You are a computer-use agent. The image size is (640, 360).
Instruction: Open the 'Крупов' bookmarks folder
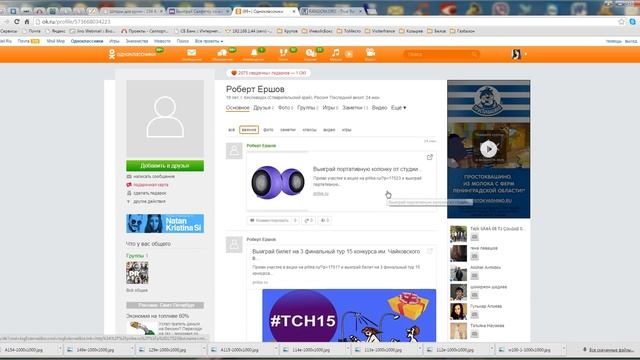pyautogui.click(x=287, y=31)
